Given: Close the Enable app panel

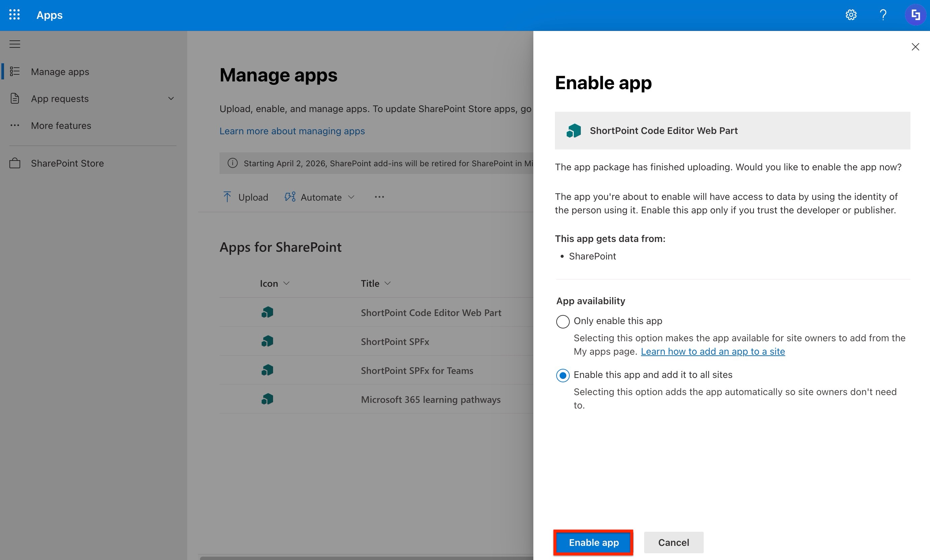Looking at the screenshot, I should click(x=915, y=47).
